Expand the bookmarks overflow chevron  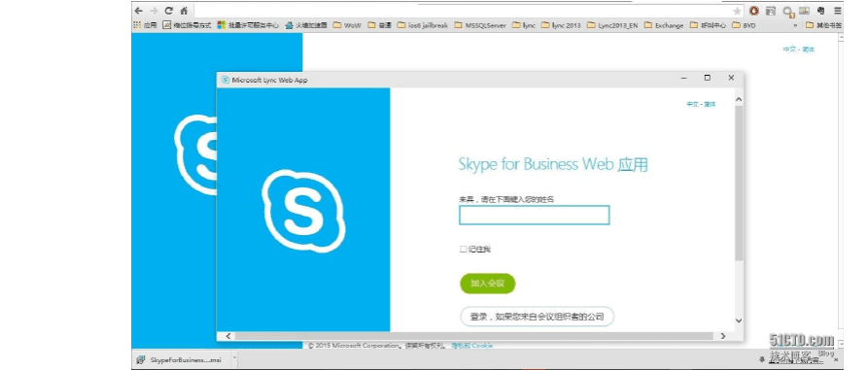click(795, 25)
